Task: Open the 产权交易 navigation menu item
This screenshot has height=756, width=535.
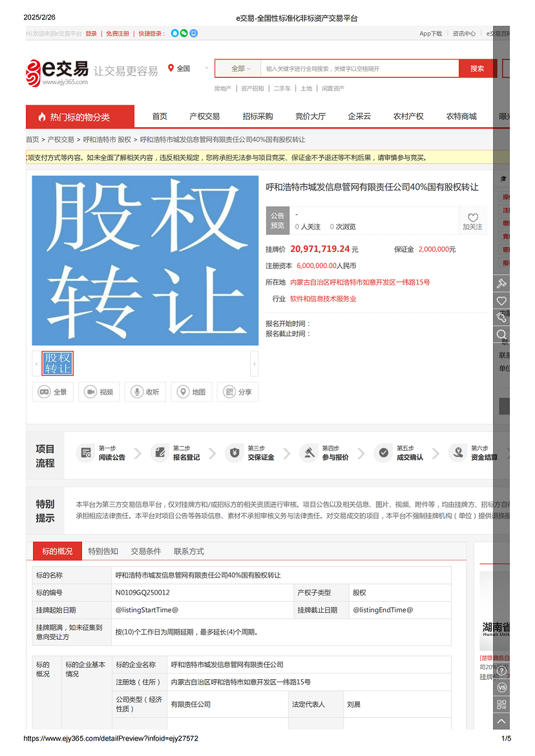Action: tap(204, 116)
